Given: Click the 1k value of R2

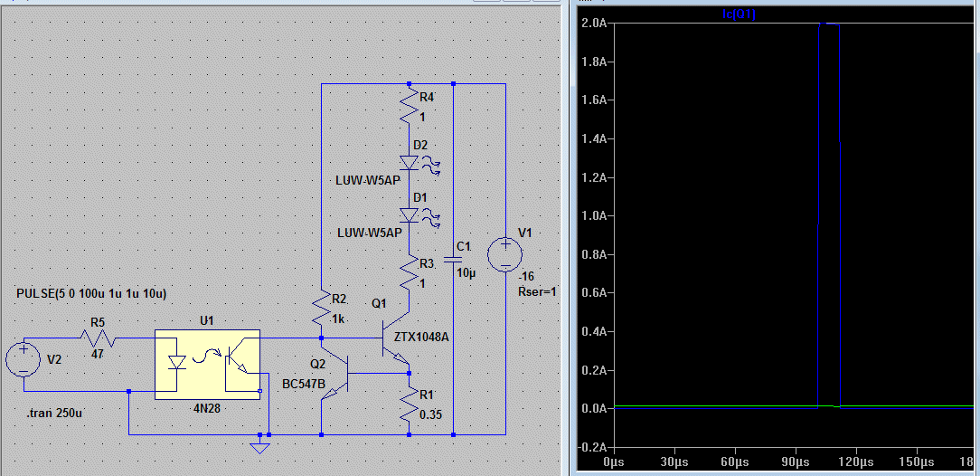Looking at the screenshot, I should point(338,319).
